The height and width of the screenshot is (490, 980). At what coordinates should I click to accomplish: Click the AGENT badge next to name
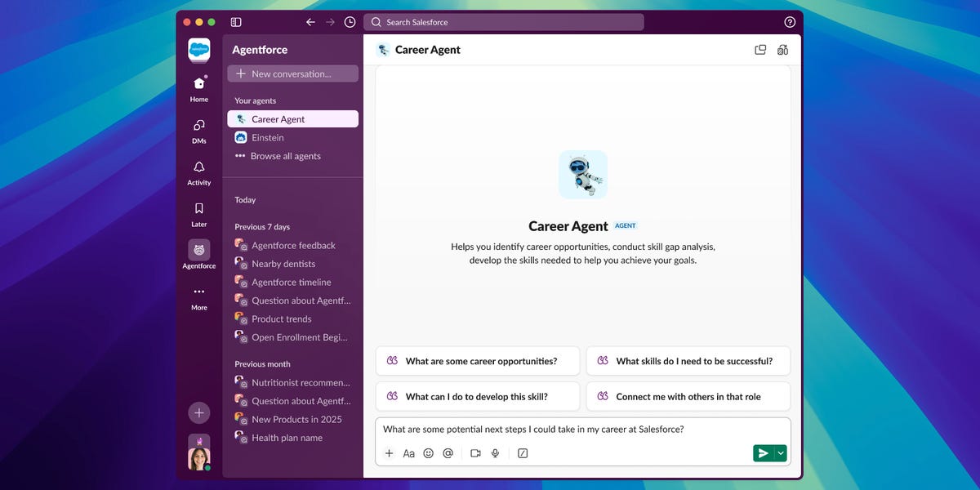pyautogui.click(x=626, y=226)
